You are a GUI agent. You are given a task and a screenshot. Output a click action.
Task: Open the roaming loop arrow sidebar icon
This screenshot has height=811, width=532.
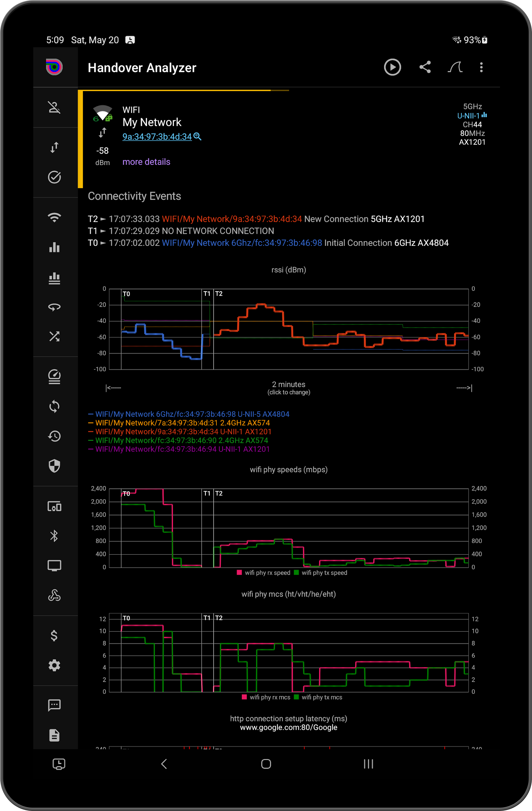pyautogui.click(x=54, y=307)
